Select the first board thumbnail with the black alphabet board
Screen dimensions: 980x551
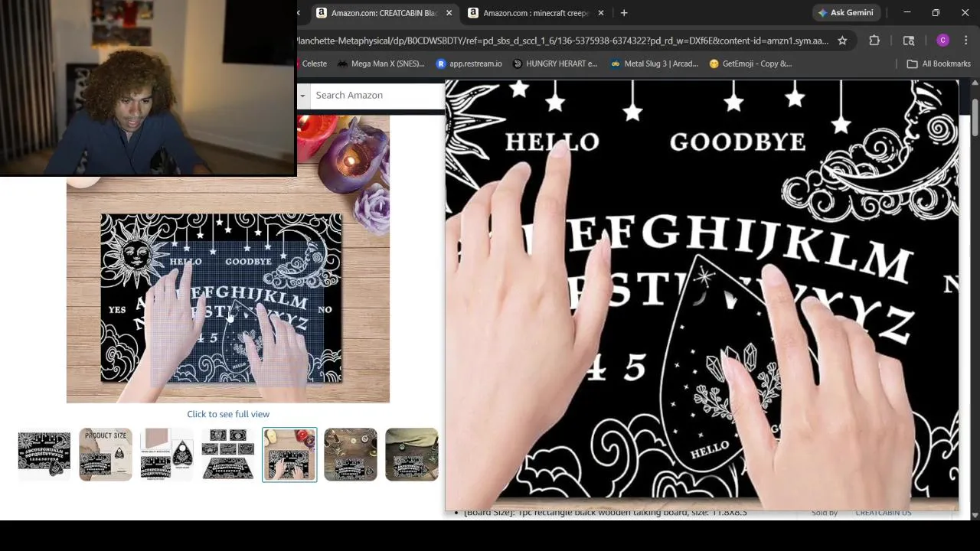44,455
